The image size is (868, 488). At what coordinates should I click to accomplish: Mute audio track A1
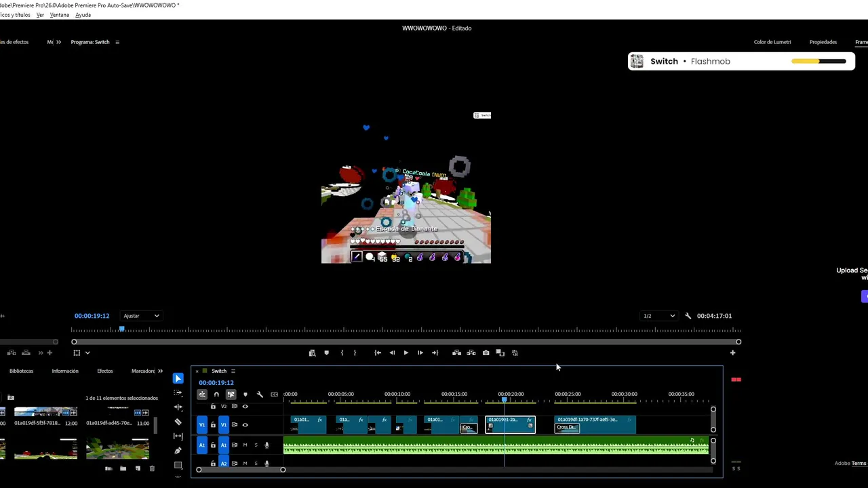coord(245,445)
